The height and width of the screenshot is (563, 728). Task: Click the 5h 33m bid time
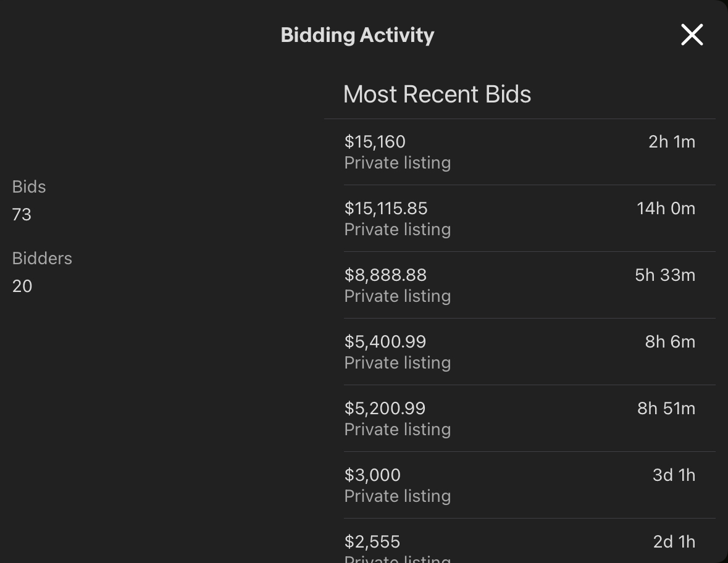[664, 275]
